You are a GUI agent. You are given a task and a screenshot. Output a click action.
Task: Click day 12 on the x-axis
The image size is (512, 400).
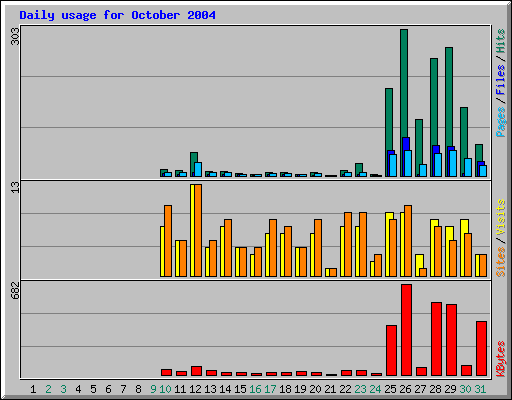[x=195, y=389]
